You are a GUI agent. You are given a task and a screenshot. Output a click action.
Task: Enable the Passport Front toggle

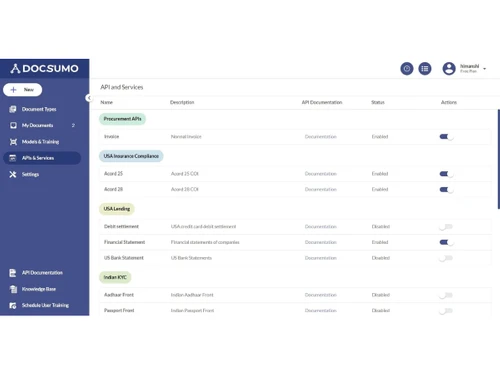pyautogui.click(x=446, y=311)
